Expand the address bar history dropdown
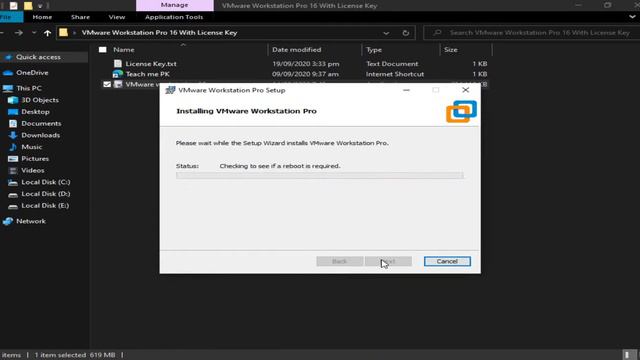This screenshot has width=640, height=360. 386,33
